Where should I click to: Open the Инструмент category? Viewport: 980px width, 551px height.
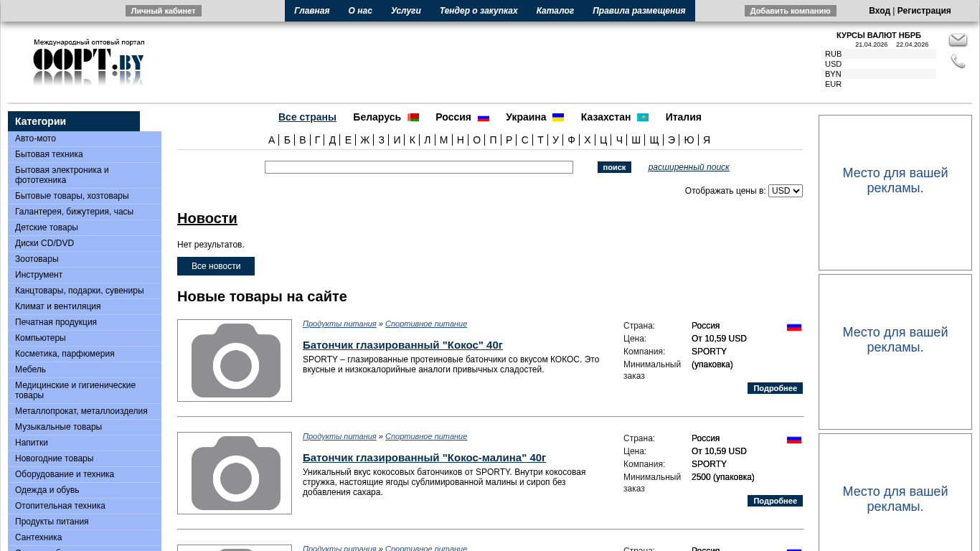coord(85,275)
